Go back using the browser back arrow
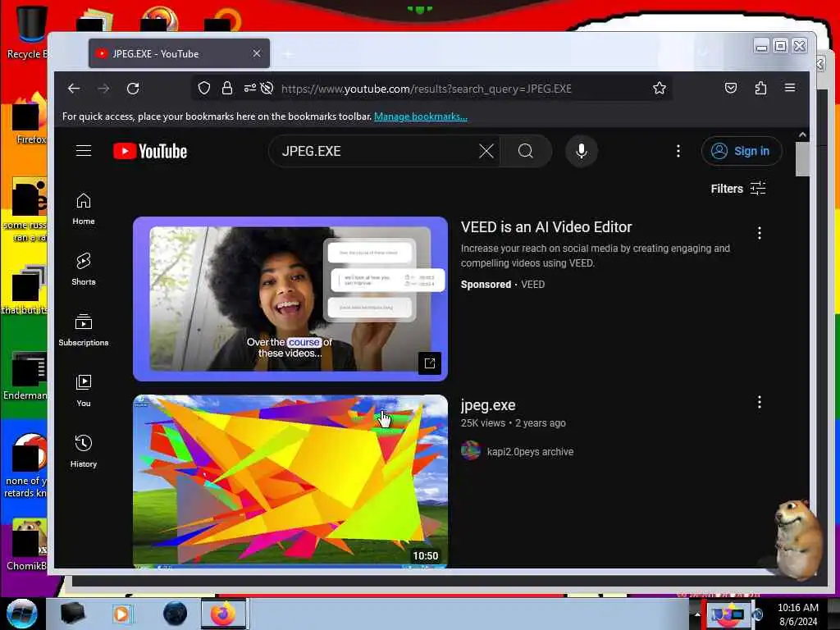The image size is (840, 630). click(74, 89)
